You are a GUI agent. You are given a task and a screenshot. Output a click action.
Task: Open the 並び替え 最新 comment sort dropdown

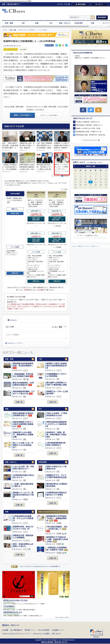(62, 327)
